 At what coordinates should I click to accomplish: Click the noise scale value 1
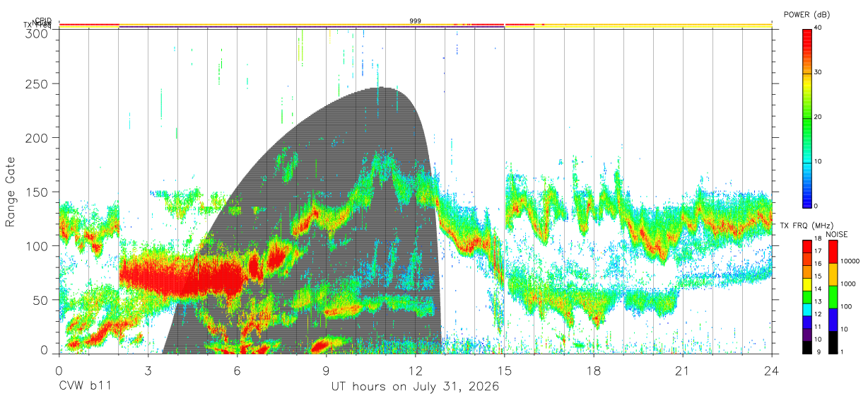(x=843, y=351)
